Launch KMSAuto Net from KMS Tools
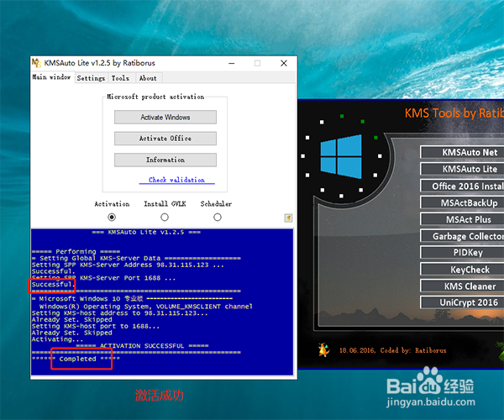 462,152
